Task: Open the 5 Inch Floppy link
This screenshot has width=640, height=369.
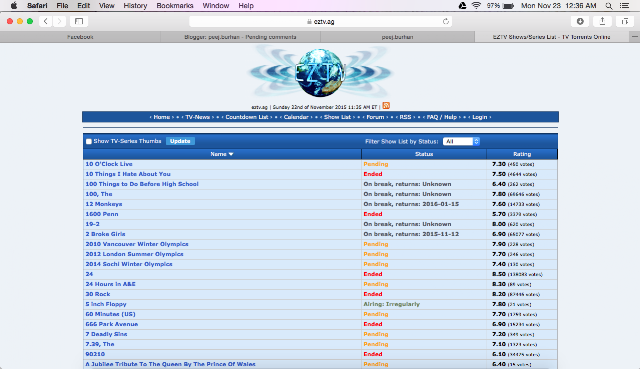Action: pos(106,304)
